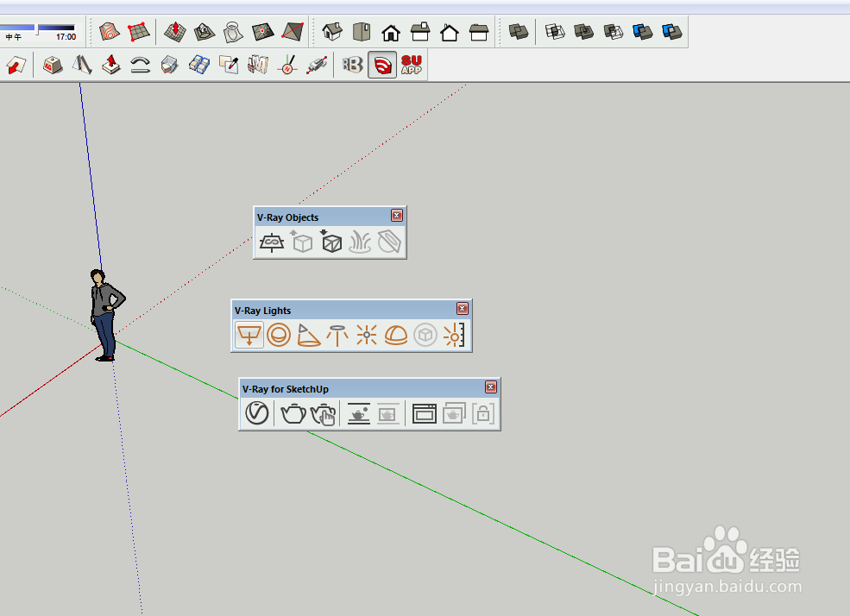Show the V-Ray Frame Buffer window

424,414
